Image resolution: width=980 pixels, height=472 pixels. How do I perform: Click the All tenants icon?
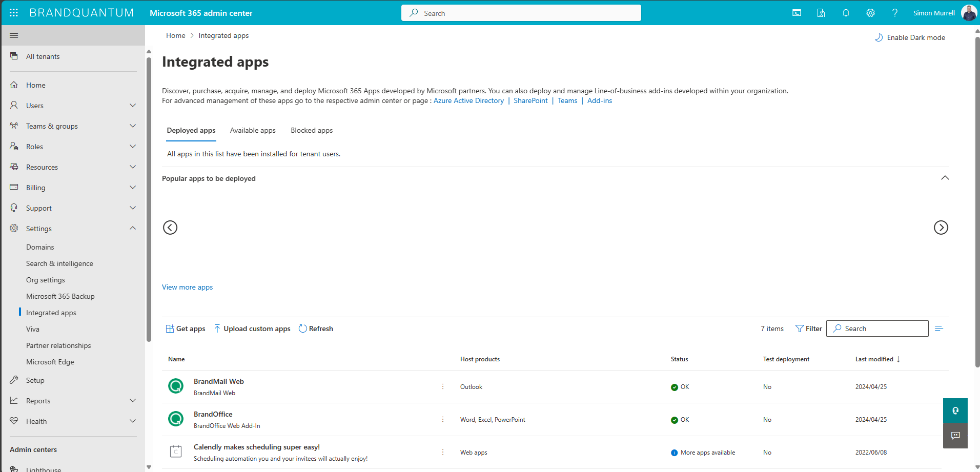(14, 56)
